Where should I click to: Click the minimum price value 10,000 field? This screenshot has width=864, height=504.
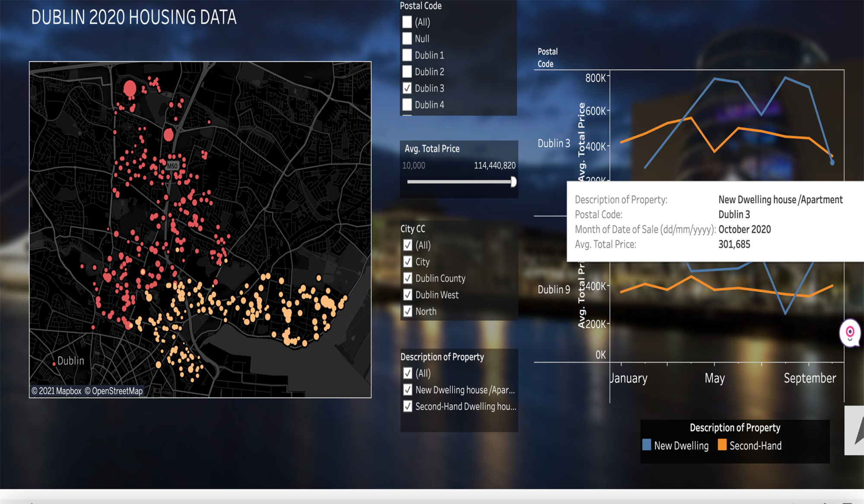[x=413, y=165]
